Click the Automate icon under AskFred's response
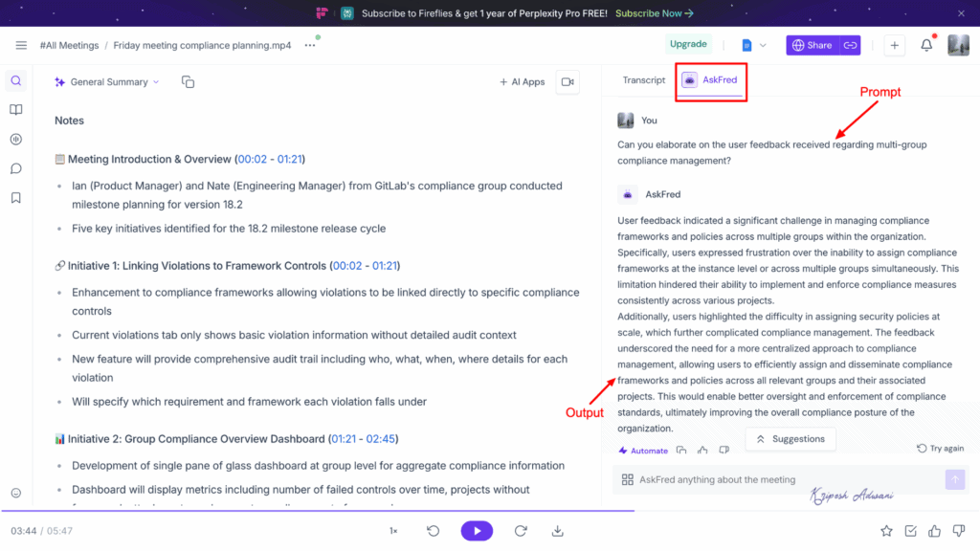Viewport: 980px width, 551px height. point(642,450)
